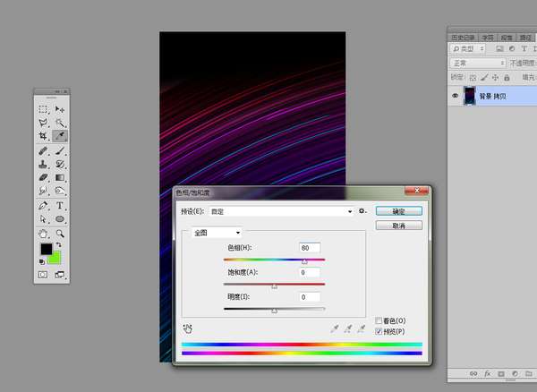
Task: Pick the Subtract from Sample eyedropper
Action: pyautogui.click(x=361, y=328)
